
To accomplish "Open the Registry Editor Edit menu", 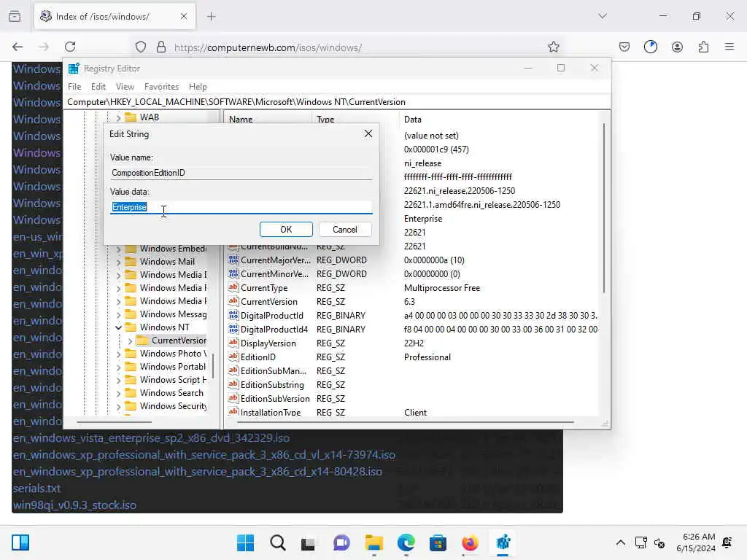I will (x=98, y=87).
